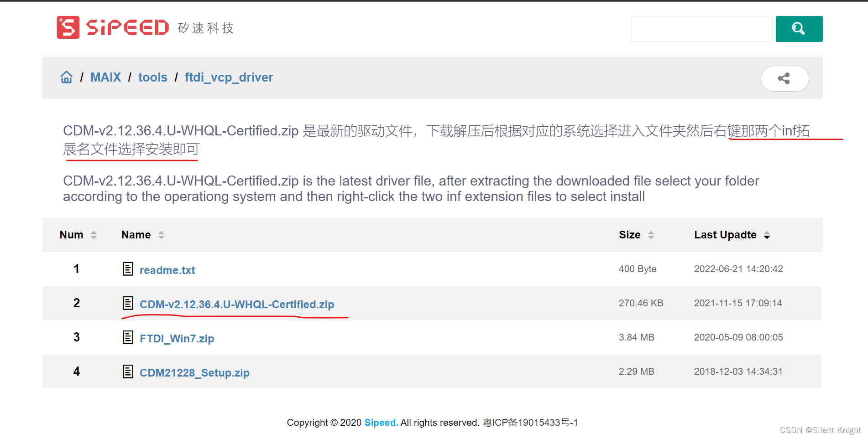
Task: Click date 2021-11-15 17:09:14
Action: [x=738, y=303]
